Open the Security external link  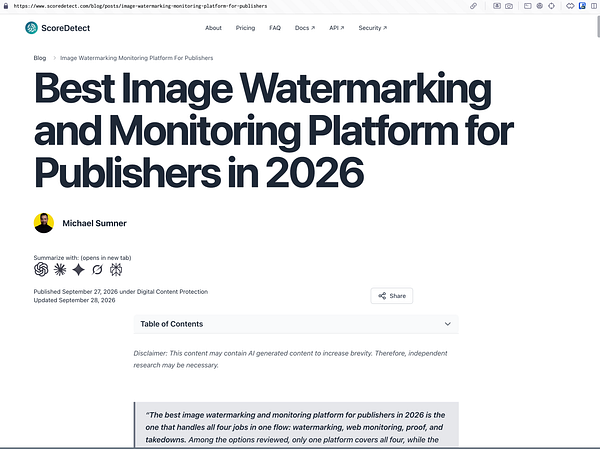coord(373,28)
